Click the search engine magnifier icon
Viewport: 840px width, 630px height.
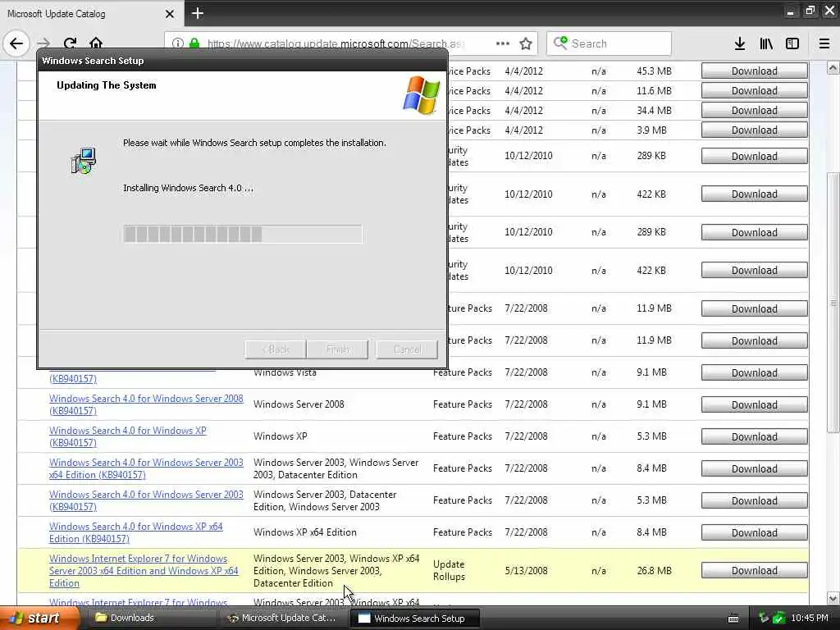[560, 43]
